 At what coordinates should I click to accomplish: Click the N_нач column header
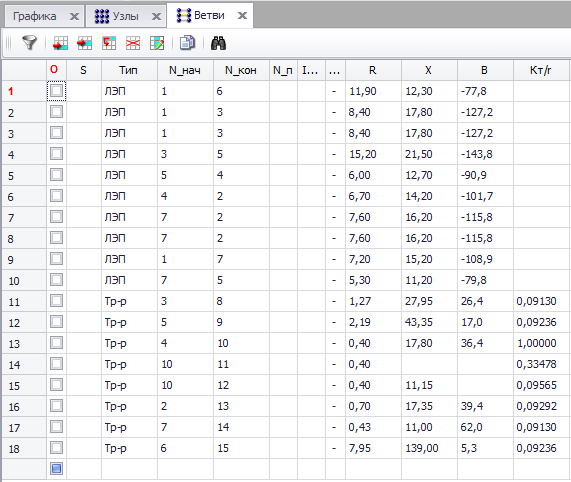pyautogui.click(x=185, y=70)
